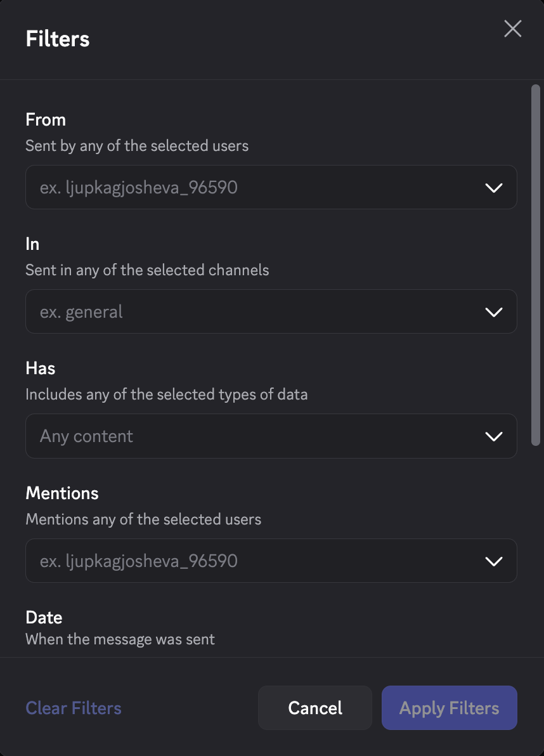This screenshot has width=544, height=756.
Task: Close the Filters dialog with the X
Action: coord(512,29)
